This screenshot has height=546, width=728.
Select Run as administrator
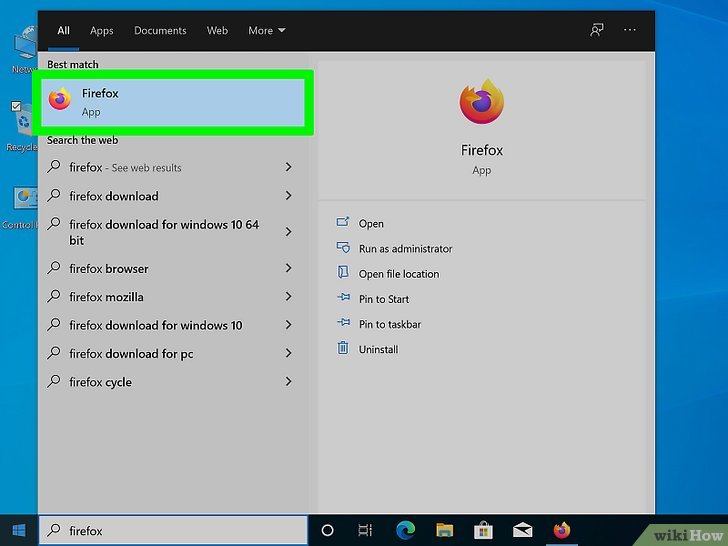(405, 249)
